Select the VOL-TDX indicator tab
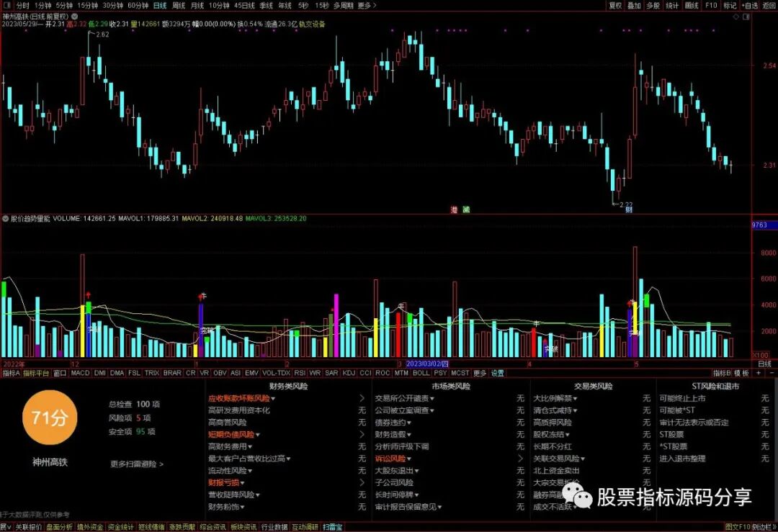The width and height of the screenshot is (778, 532). [x=276, y=373]
